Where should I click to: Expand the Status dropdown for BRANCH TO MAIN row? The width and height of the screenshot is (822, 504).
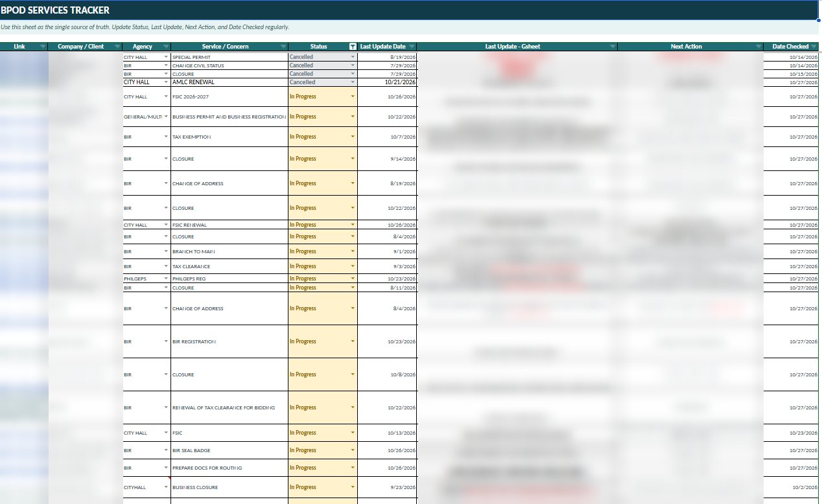(x=353, y=251)
